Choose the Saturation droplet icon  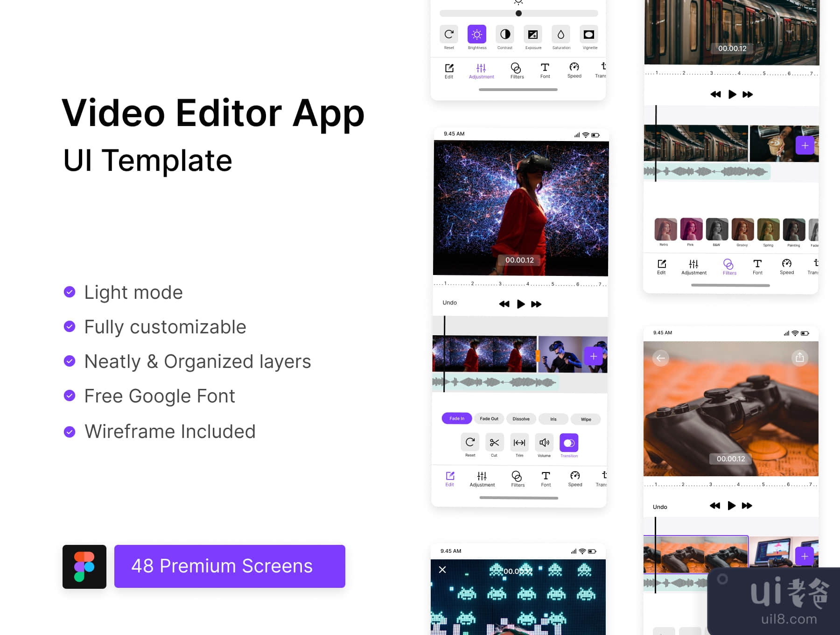coord(560,35)
